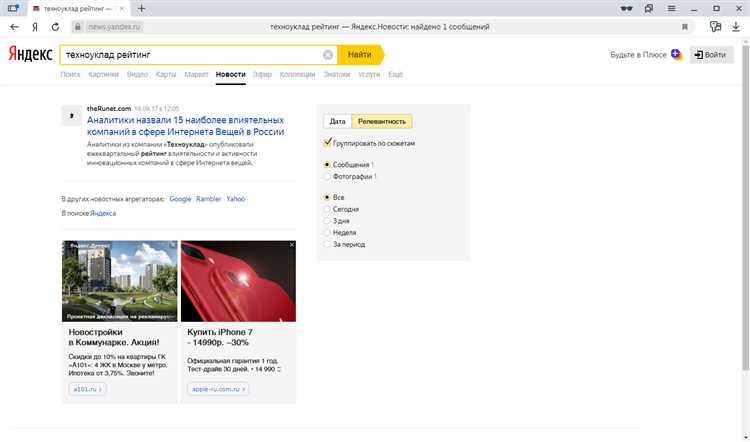Viewport: 750px width, 442px height.
Task: Select the Все time filter
Action: pos(327,197)
